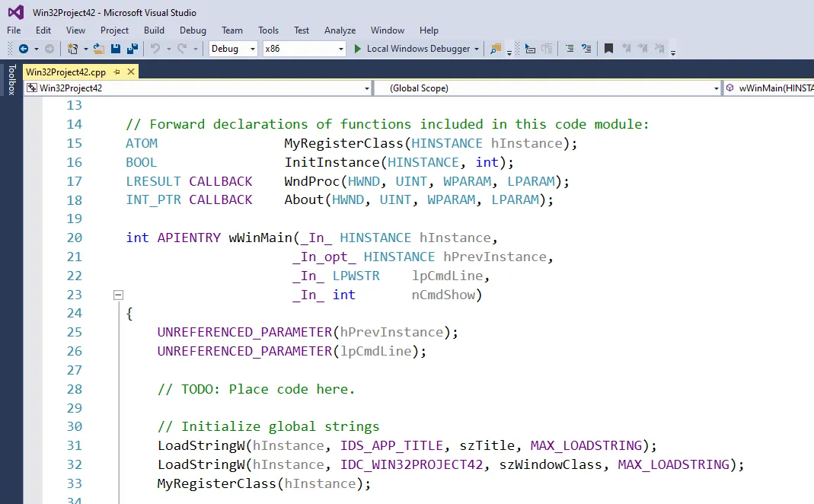Click line number 19 in the margin
814x504 pixels.
[74, 219]
